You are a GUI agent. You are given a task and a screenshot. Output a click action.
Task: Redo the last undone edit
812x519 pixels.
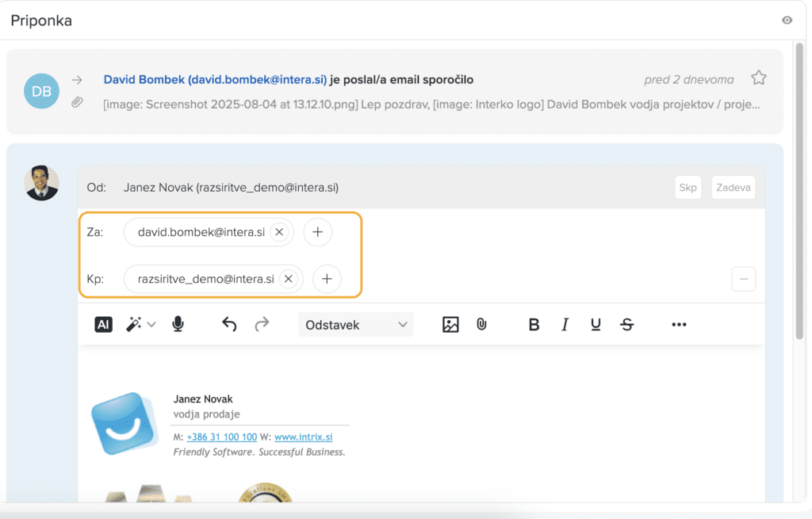262,324
